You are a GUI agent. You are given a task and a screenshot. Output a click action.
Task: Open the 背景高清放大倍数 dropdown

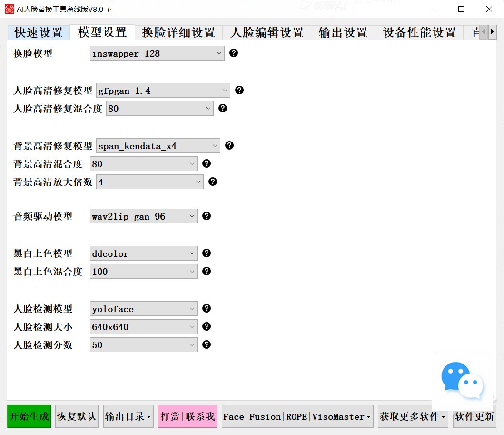[150, 182]
